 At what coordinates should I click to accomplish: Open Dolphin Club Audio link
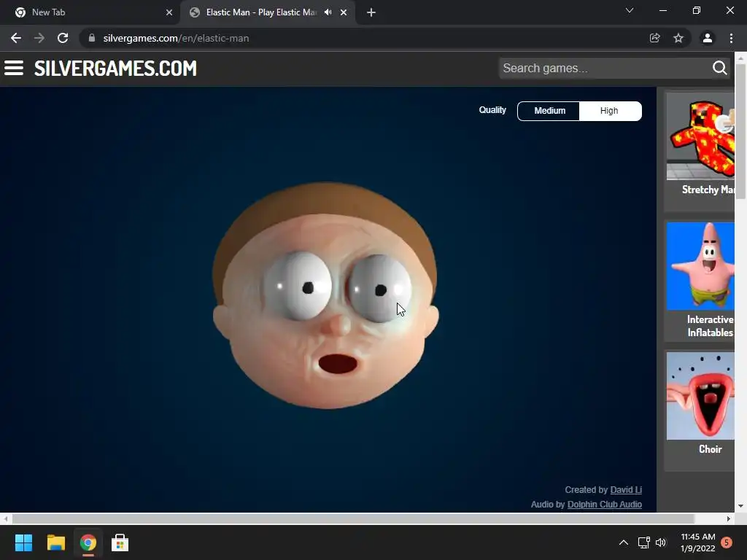point(605,505)
